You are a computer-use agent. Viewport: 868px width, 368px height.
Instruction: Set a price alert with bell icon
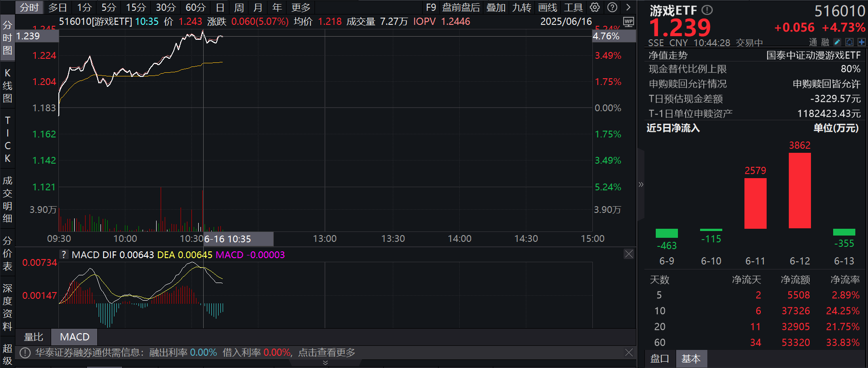click(x=849, y=42)
